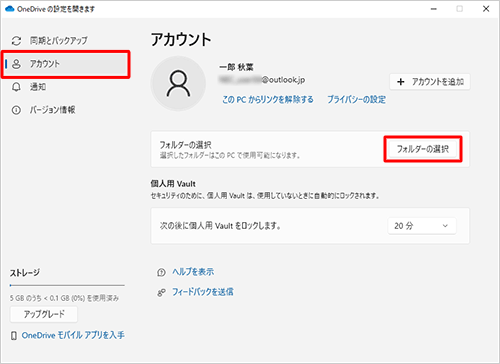
Task: Minimize the OneDrive settings window
Action: pyautogui.click(x=434, y=9)
